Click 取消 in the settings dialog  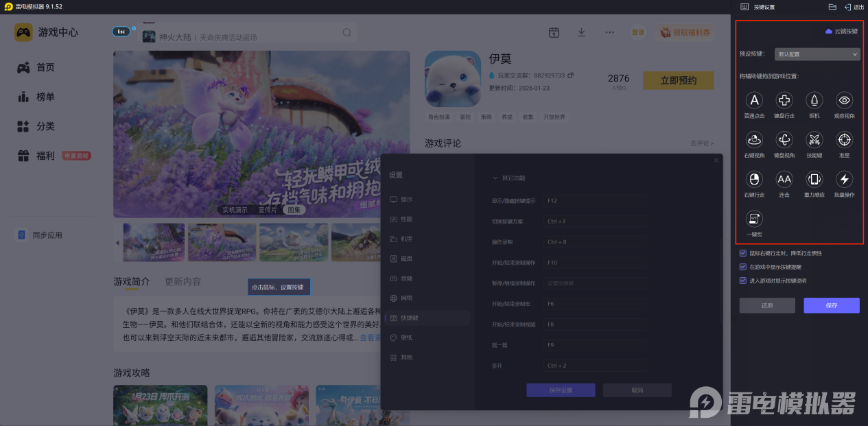click(637, 390)
